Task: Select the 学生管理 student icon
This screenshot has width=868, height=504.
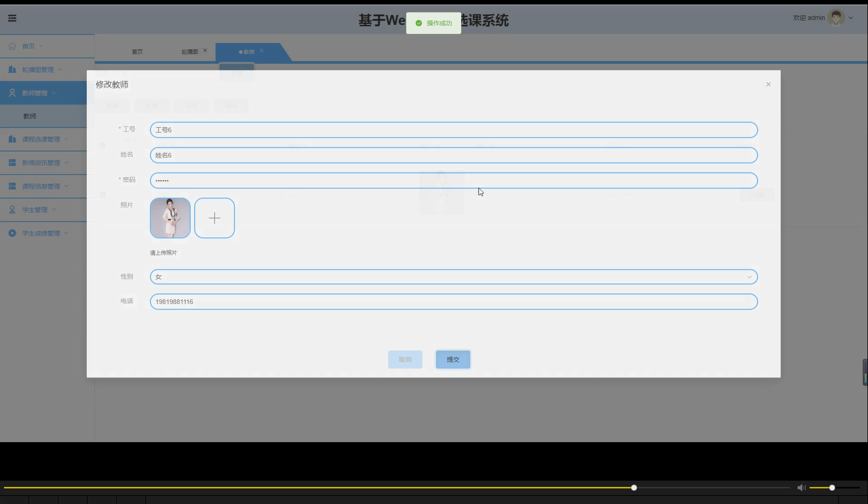Action: pos(11,209)
